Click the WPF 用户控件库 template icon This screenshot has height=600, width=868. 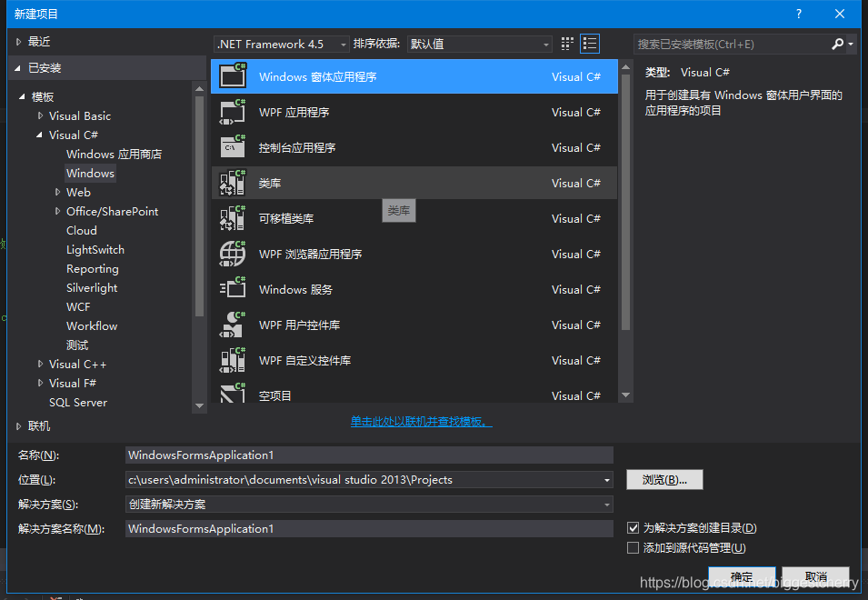pos(233,325)
